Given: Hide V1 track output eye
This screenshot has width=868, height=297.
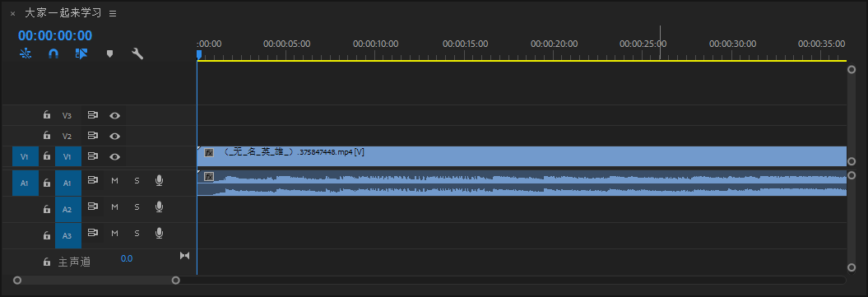Looking at the screenshot, I should coord(114,156).
